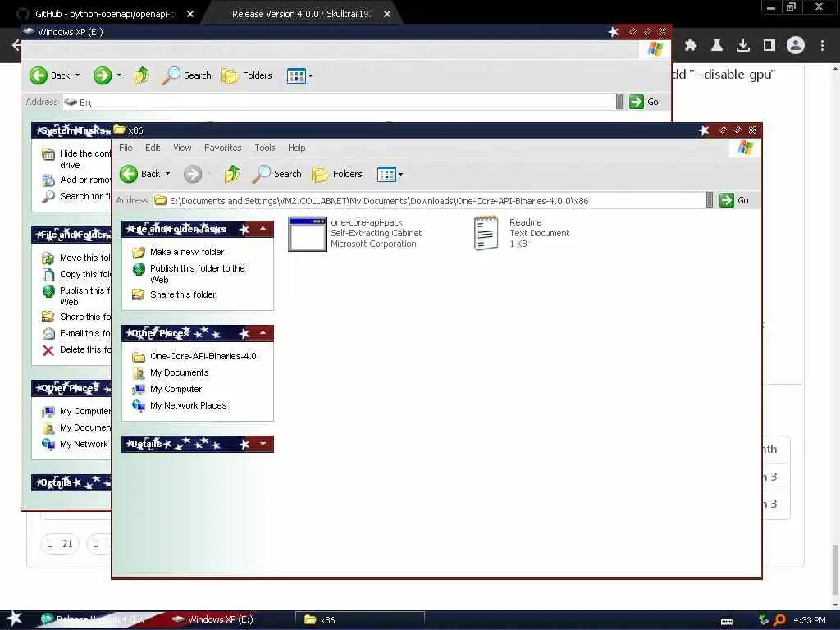The width and height of the screenshot is (840, 630).
Task: Open address bar dropdown in x86 window
Action: (710, 200)
